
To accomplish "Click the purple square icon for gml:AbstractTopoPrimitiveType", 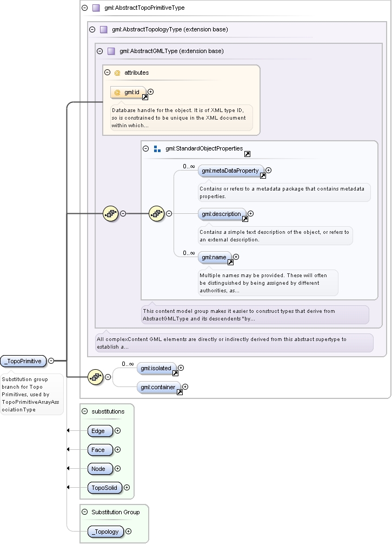I will (x=96, y=8).
